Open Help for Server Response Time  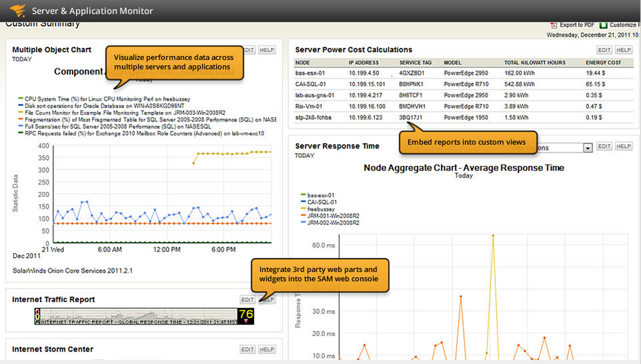pos(623,146)
